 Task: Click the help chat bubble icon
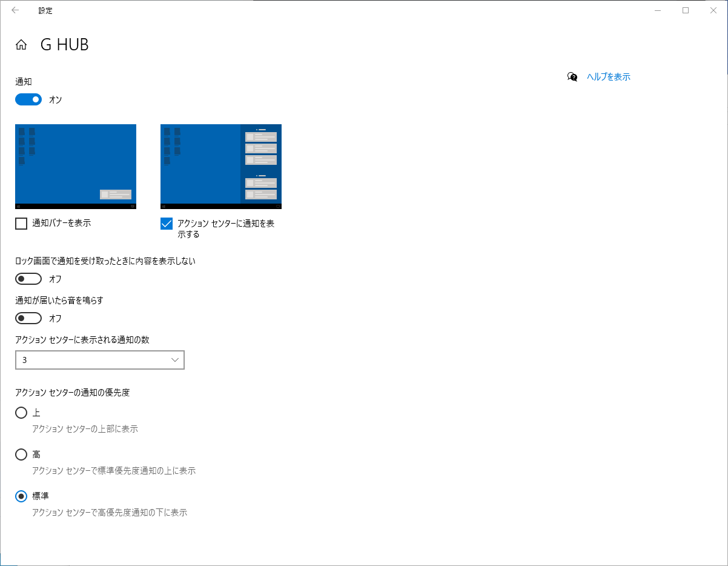572,77
